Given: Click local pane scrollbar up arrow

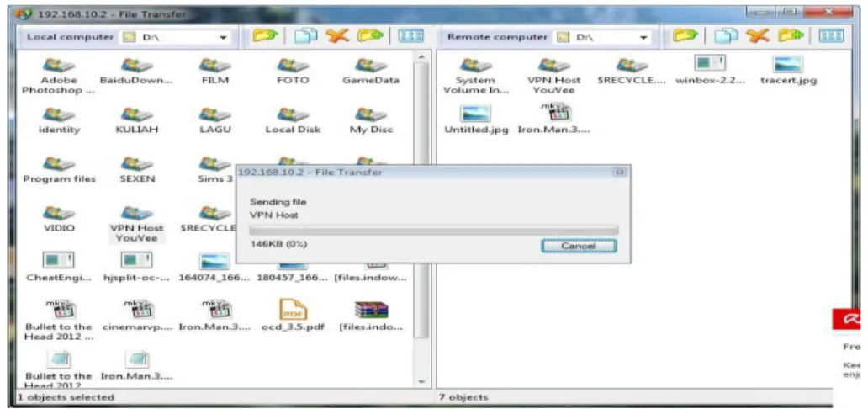Looking at the screenshot, I should pyautogui.click(x=421, y=56).
